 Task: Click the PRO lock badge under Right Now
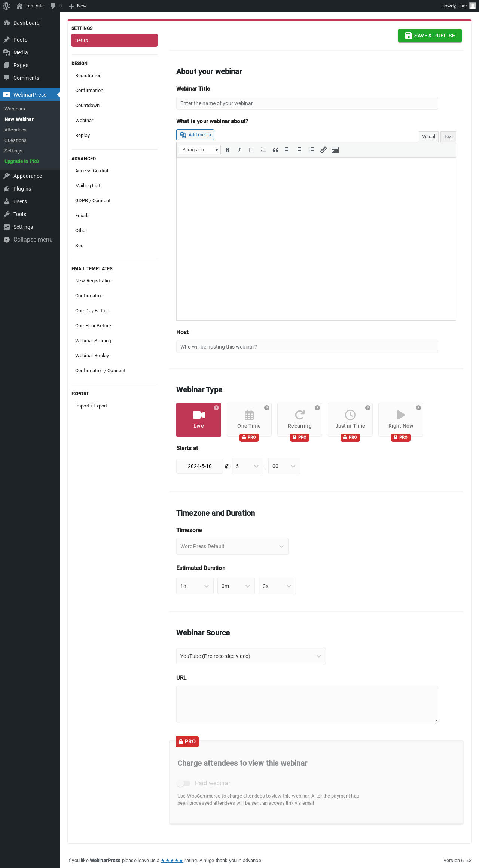pos(401,437)
